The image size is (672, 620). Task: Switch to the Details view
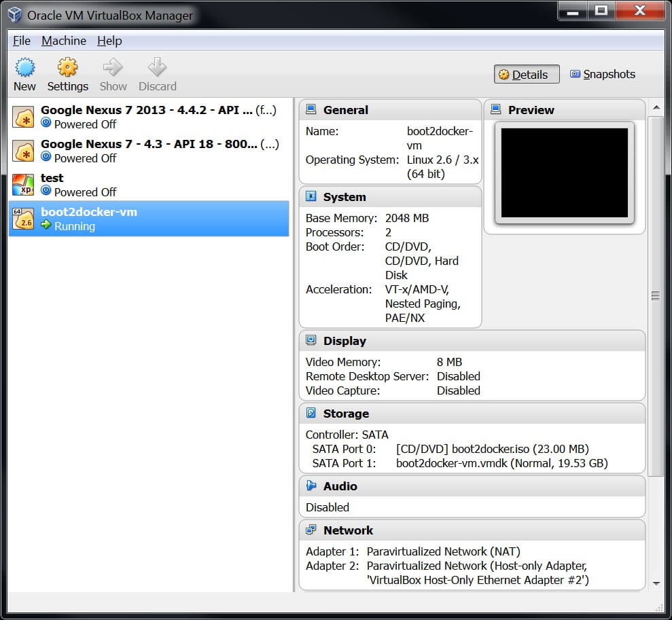point(527,75)
